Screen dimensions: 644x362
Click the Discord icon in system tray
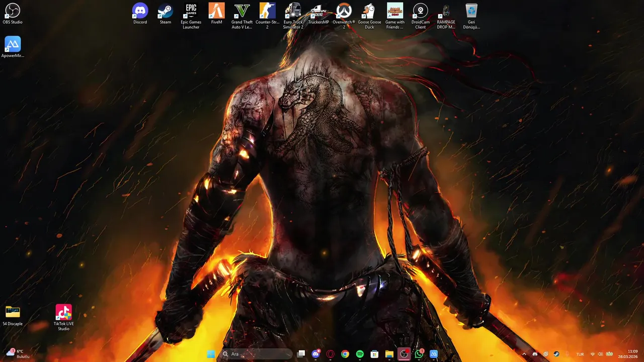(535, 354)
